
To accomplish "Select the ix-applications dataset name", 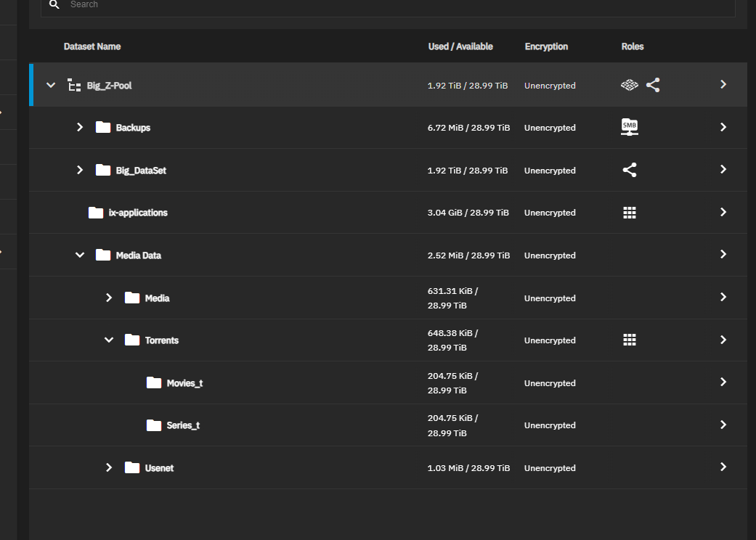I will click(x=138, y=213).
